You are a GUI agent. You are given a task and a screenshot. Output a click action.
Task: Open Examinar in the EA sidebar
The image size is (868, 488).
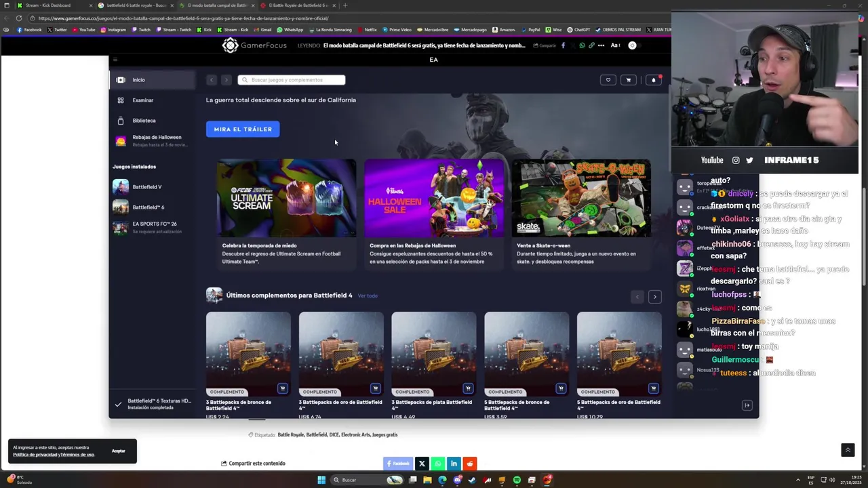click(153, 100)
